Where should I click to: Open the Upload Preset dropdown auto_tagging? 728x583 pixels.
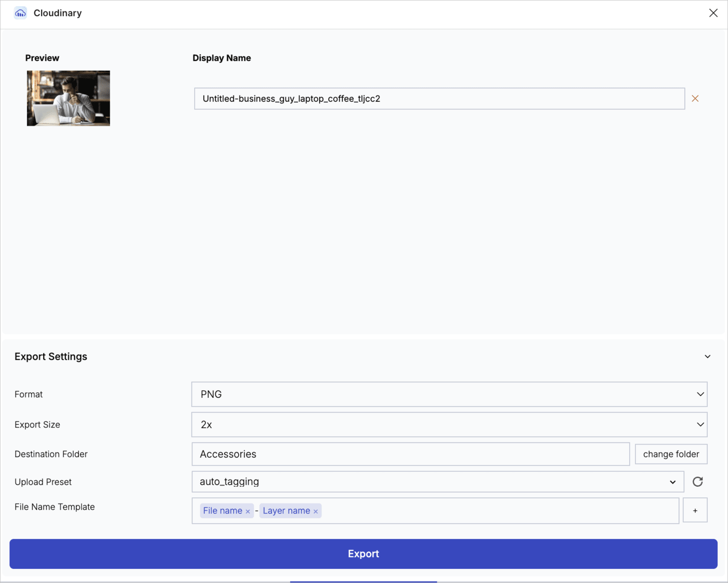tap(438, 482)
